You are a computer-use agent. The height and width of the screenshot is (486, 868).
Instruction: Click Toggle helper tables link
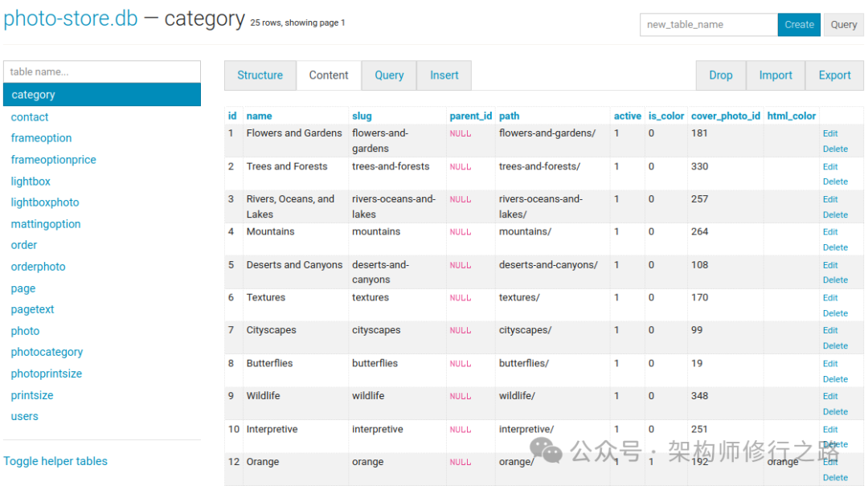click(x=55, y=461)
